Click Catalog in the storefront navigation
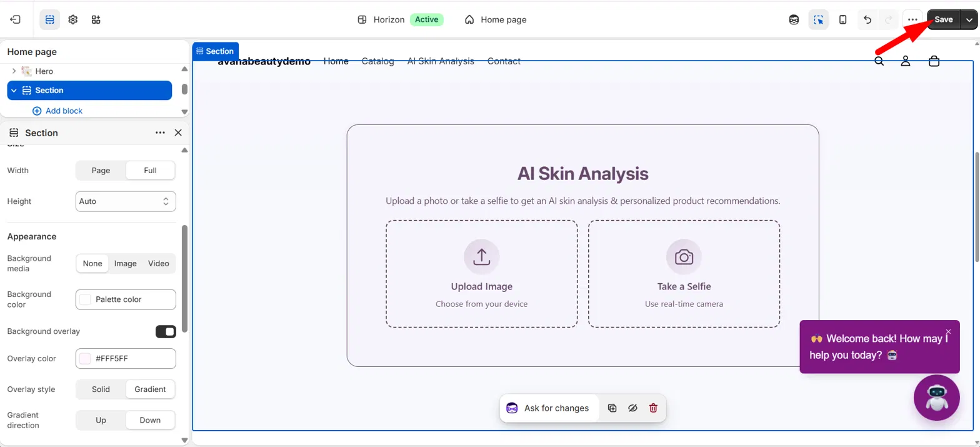This screenshot has width=980, height=447. pos(378,61)
